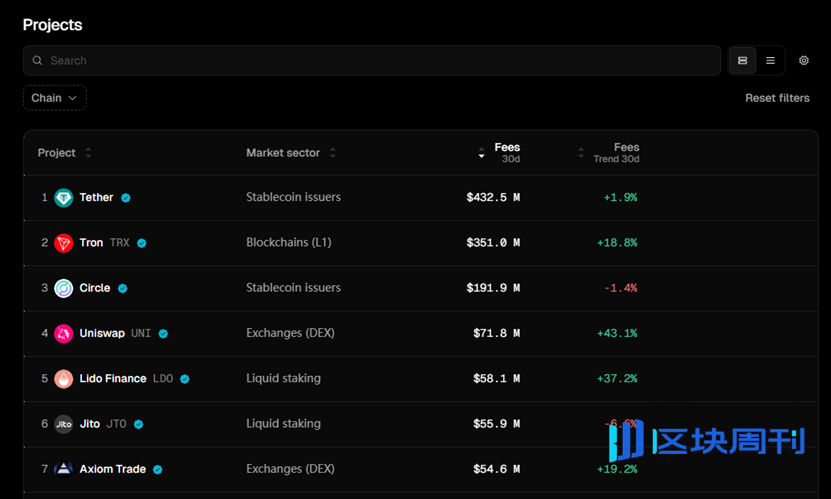Click the Tron logo icon
This screenshot has height=499, width=831.
[x=64, y=243]
